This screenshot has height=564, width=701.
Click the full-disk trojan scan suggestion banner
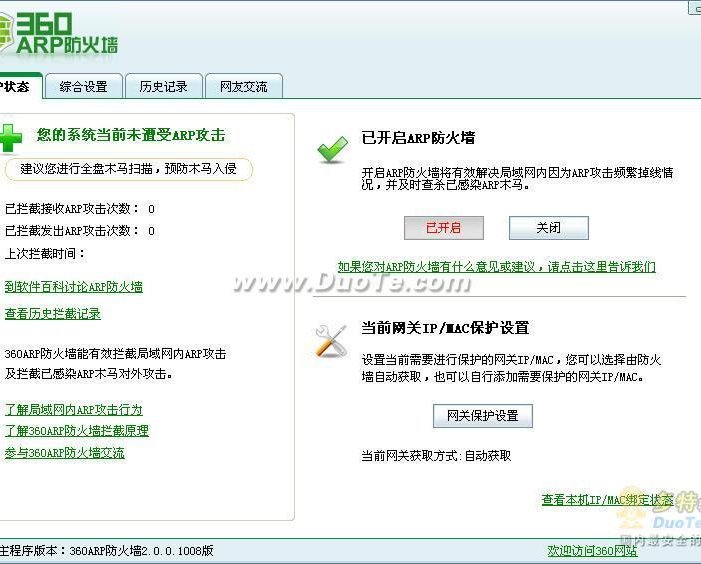[x=129, y=169]
